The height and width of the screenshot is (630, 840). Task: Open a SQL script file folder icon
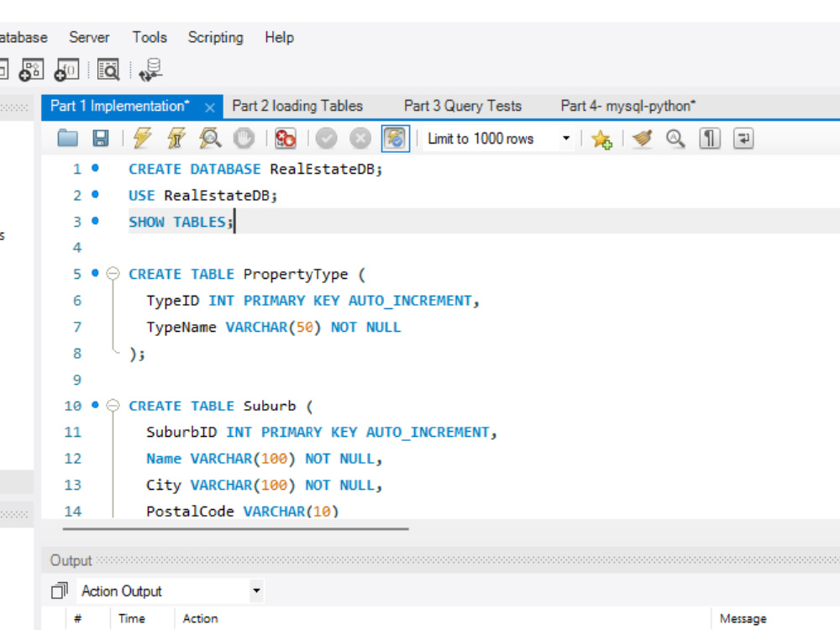tap(67, 139)
